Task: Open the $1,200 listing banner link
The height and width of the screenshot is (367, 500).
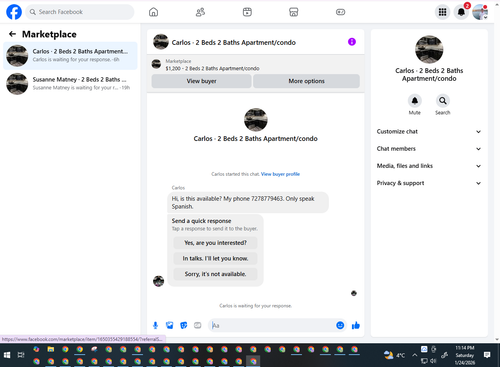Action: (x=212, y=68)
